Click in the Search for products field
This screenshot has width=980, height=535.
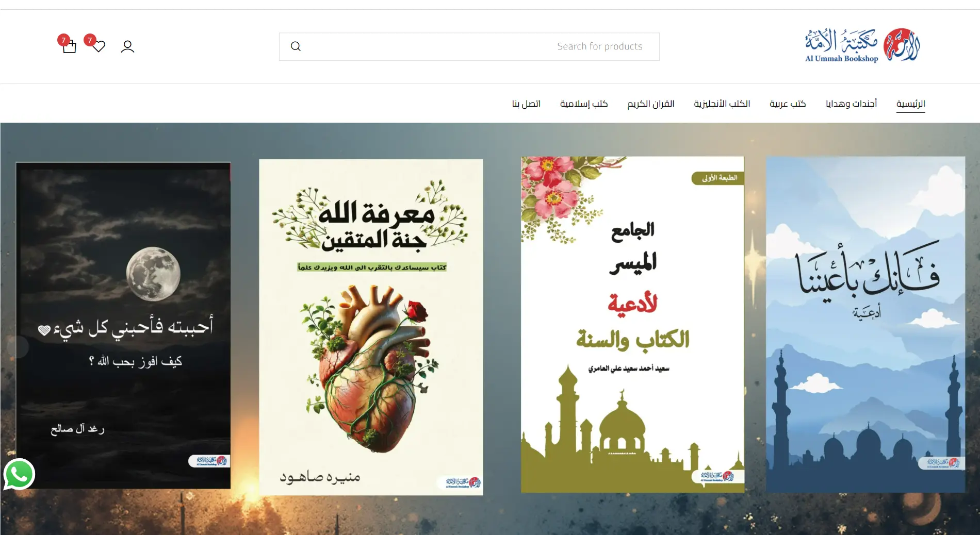click(x=475, y=46)
